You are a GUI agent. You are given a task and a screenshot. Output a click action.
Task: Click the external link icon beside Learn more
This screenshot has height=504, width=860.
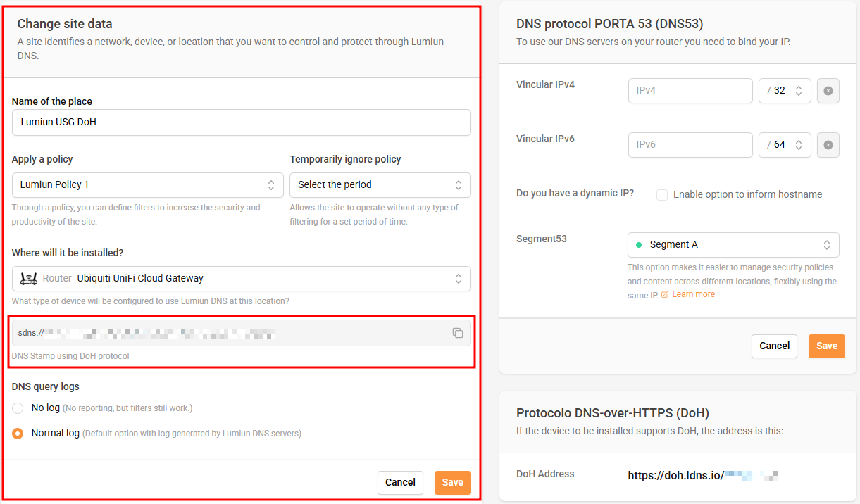pos(665,294)
